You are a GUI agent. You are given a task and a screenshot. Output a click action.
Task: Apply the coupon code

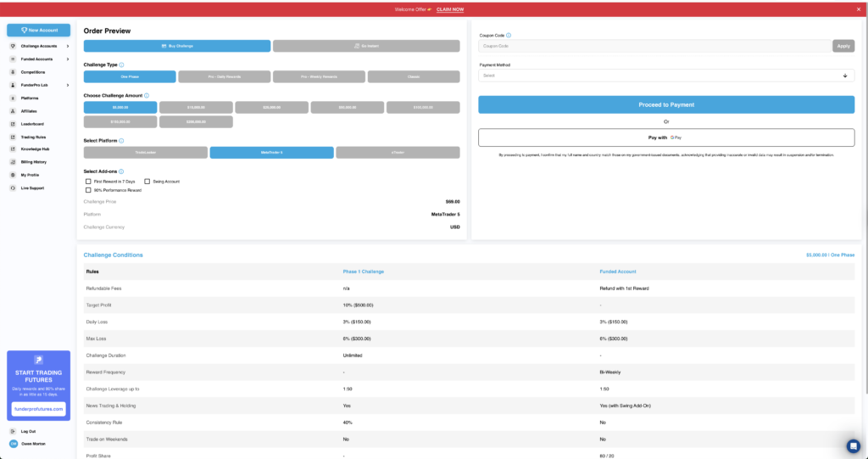tap(843, 46)
